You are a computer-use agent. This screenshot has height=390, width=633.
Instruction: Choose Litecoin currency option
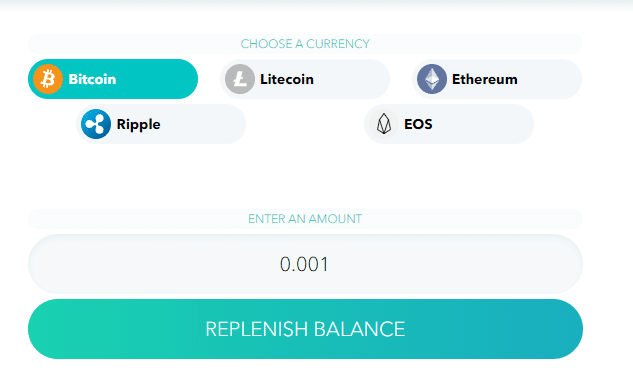[305, 79]
